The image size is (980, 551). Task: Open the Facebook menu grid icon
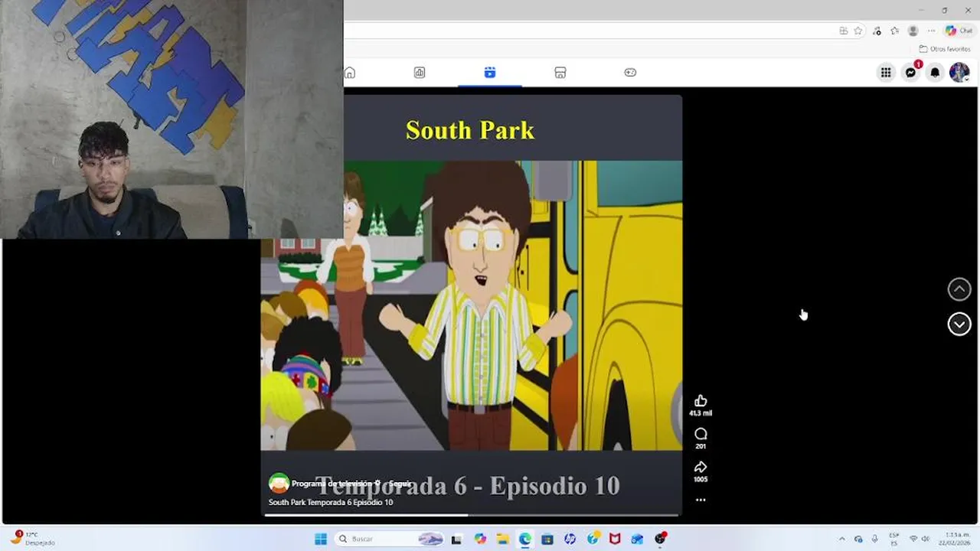coord(886,73)
